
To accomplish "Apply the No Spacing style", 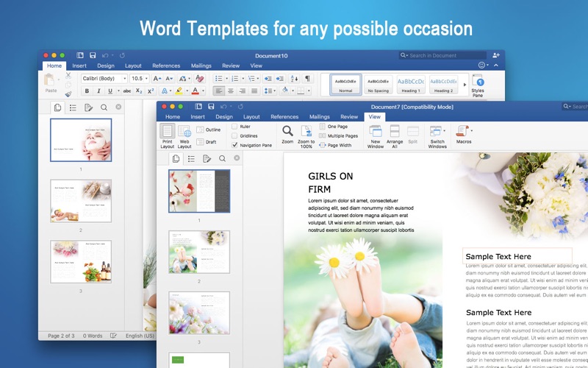I will pos(378,85).
